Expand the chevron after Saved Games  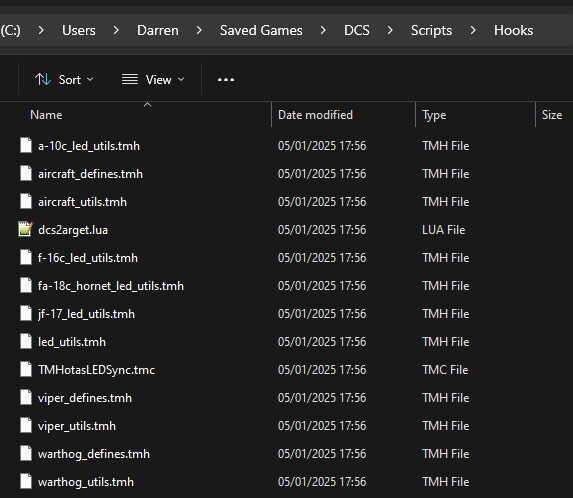pyautogui.click(x=323, y=30)
